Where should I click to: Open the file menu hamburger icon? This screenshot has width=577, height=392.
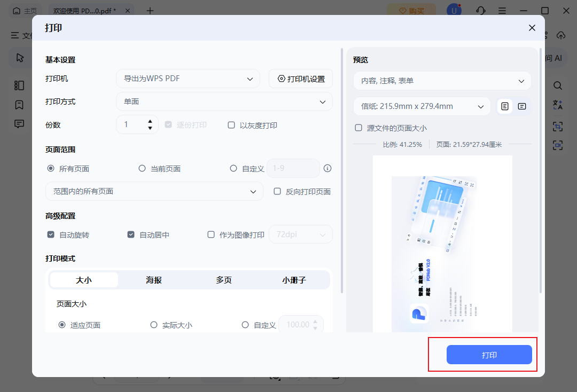[x=15, y=35]
